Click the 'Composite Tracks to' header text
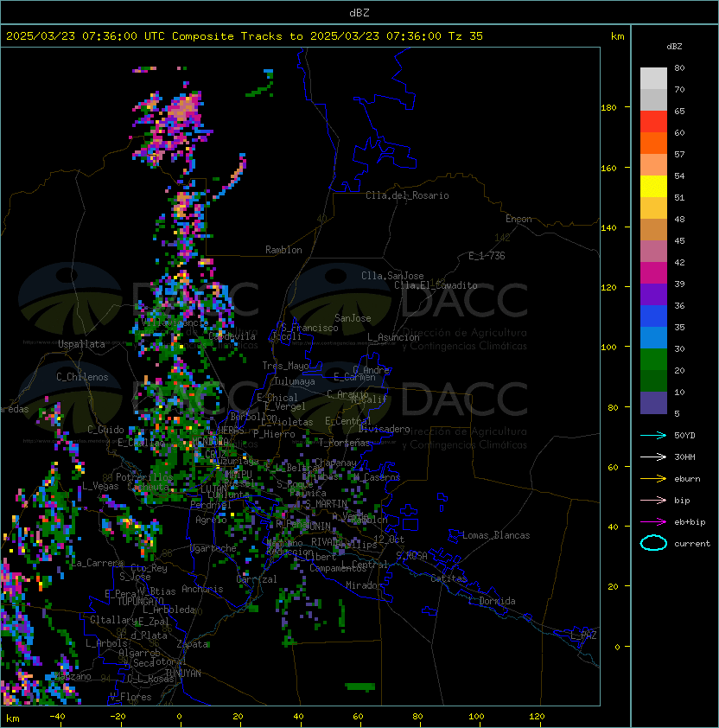 [237, 36]
